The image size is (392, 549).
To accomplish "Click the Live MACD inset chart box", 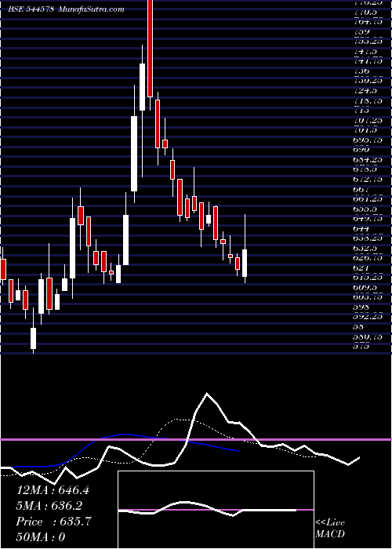I will pyautogui.click(x=216, y=510).
